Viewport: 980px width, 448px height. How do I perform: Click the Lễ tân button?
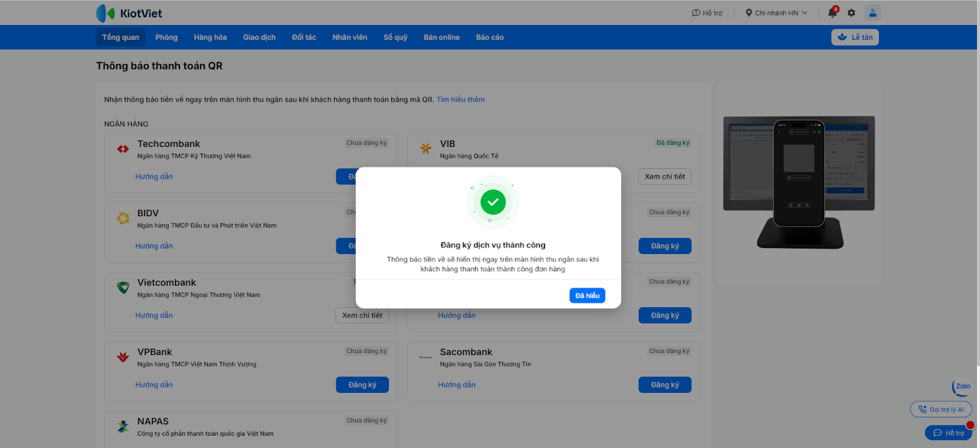(855, 37)
